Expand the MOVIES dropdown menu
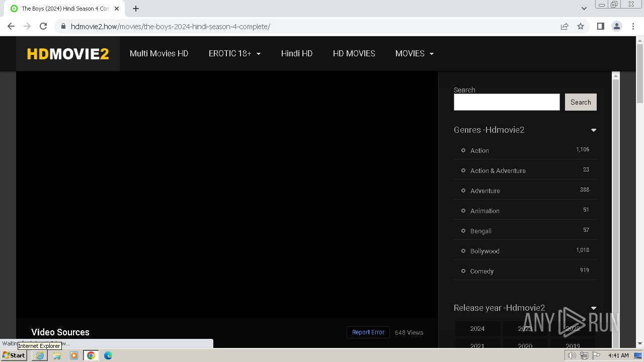644x362 pixels. pyautogui.click(x=415, y=53)
